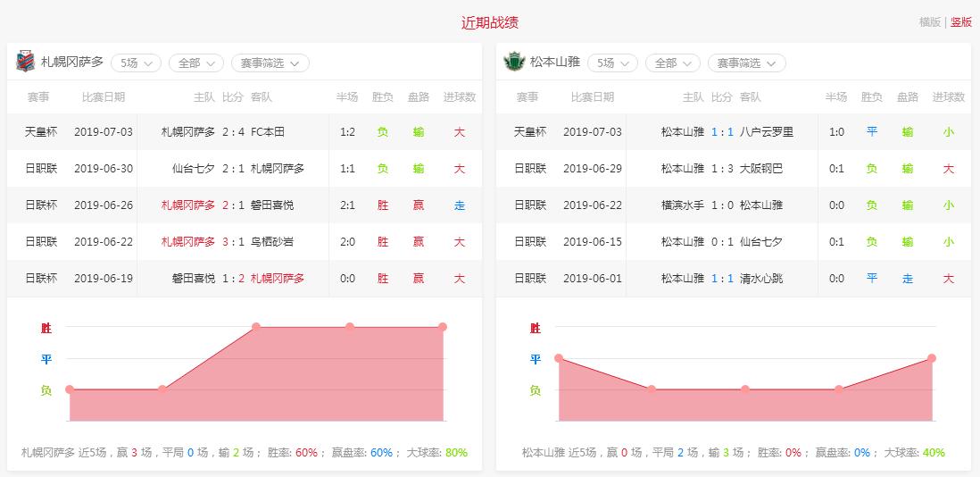This screenshot has height=477, width=980.
Task: Open the 5场 dropdown for 札幌冈萨多
Action: pos(137,63)
